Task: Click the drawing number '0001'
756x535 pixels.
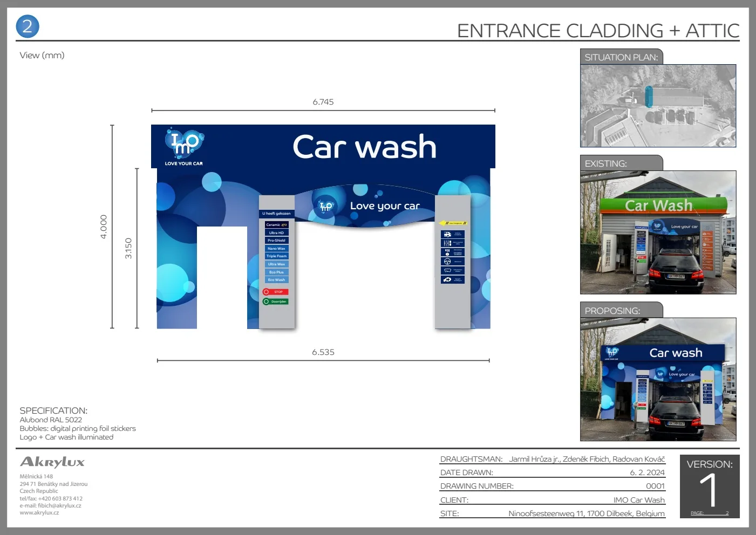Action: 655,486
